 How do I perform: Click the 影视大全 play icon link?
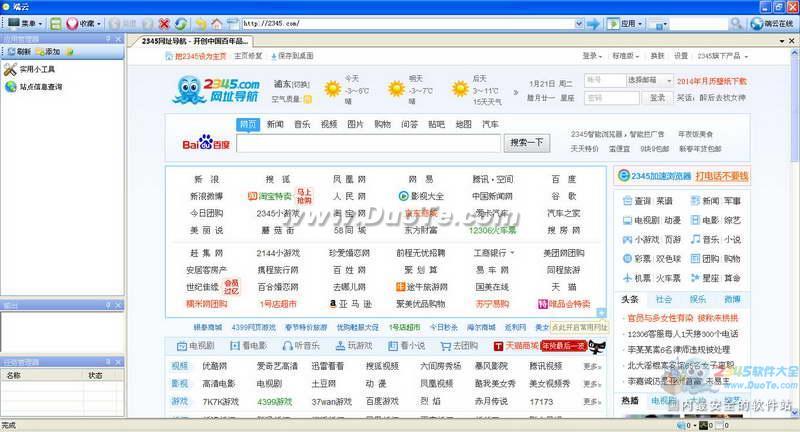point(421,196)
